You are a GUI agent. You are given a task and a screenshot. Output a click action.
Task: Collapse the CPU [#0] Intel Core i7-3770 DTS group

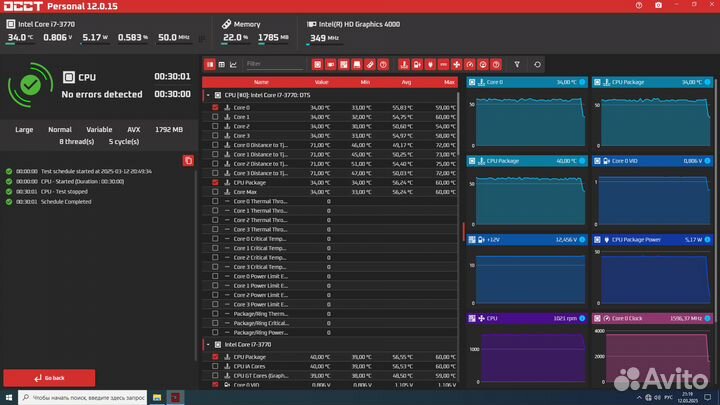tap(207, 95)
